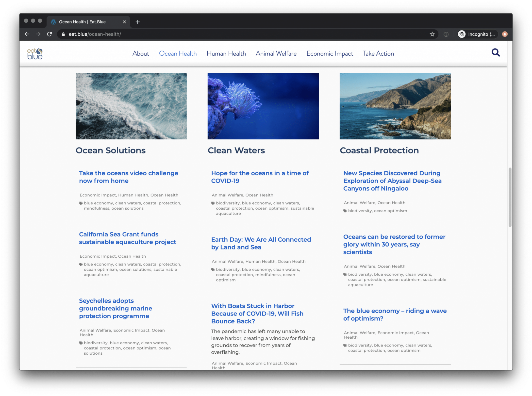Bookmark this page with the star icon
The height and width of the screenshot is (396, 532).
point(432,34)
